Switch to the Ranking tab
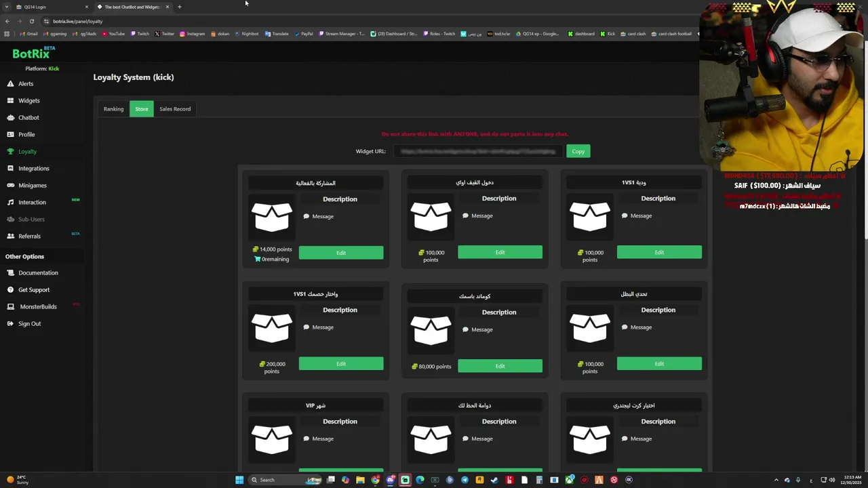The width and height of the screenshot is (868, 488). [113, 108]
